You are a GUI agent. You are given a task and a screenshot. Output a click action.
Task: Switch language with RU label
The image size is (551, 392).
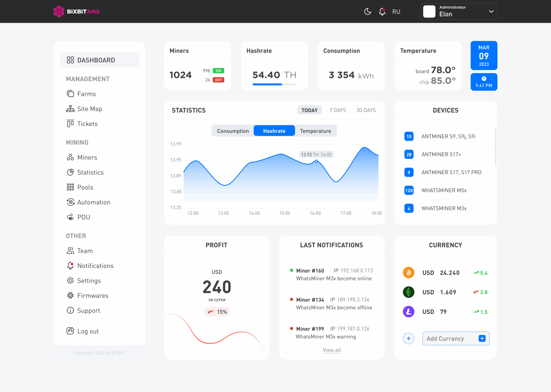tap(396, 12)
